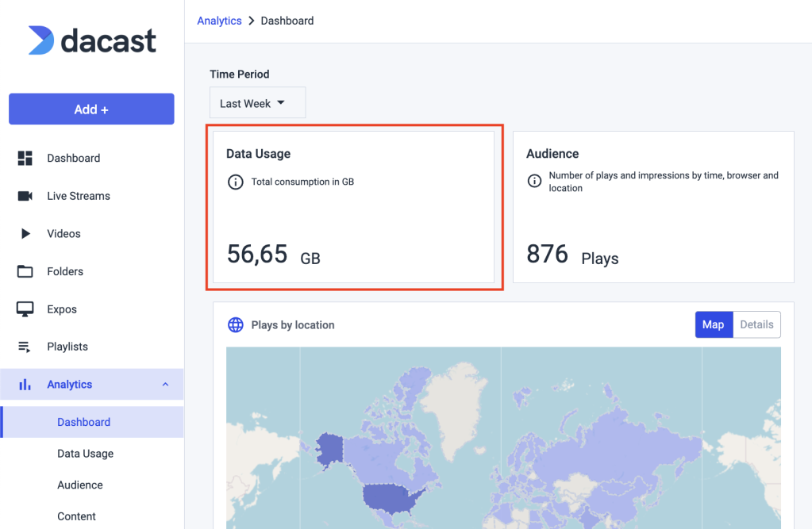This screenshot has width=812, height=529.
Task: Select the Analytics bar chart icon
Action: [26, 384]
